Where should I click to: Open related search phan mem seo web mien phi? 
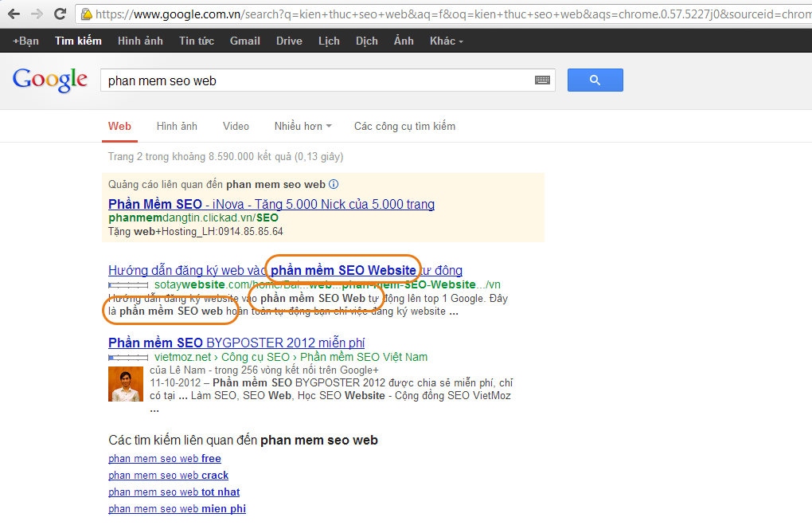point(177,509)
